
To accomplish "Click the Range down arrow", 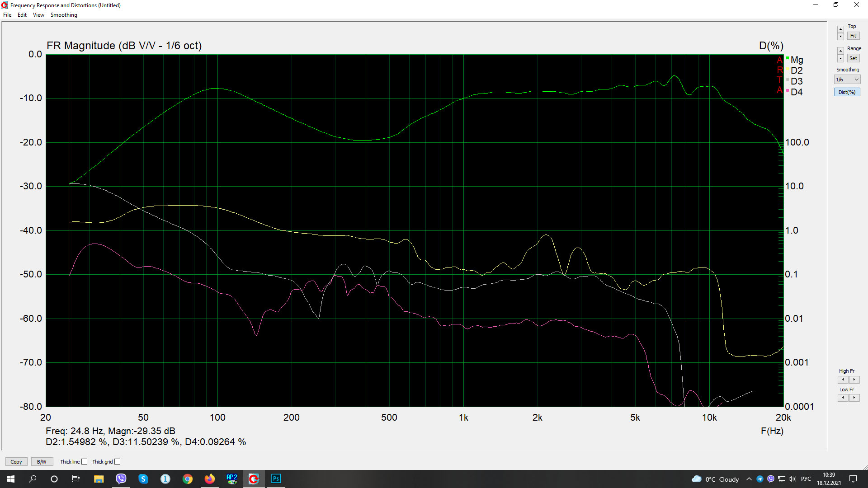I will pos(840,59).
